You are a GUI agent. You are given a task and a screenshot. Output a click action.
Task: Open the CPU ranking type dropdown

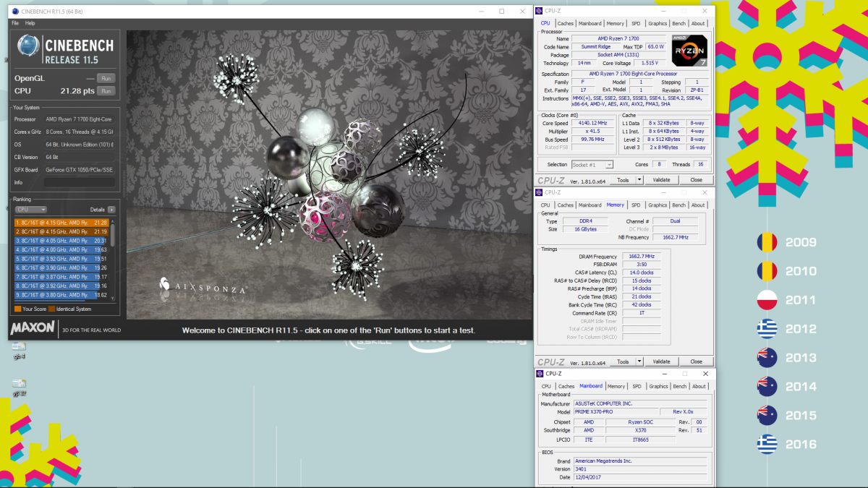coord(31,210)
